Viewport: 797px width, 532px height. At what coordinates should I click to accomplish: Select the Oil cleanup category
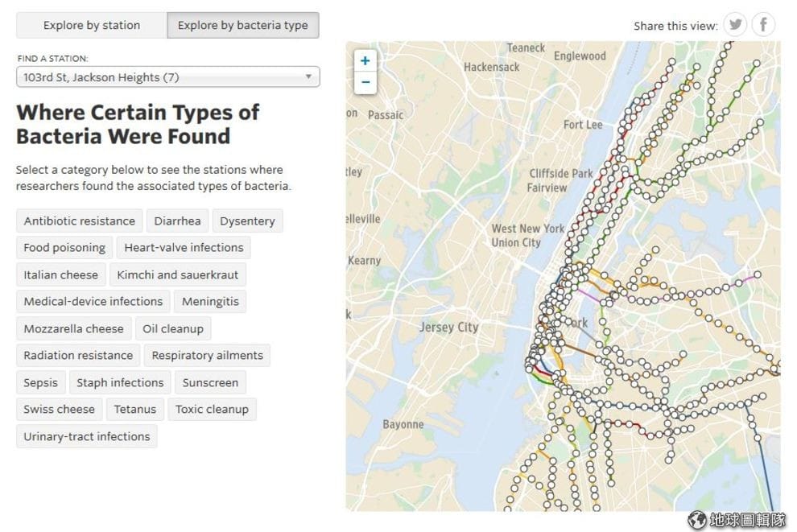pyautogui.click(x=173, y=328)
